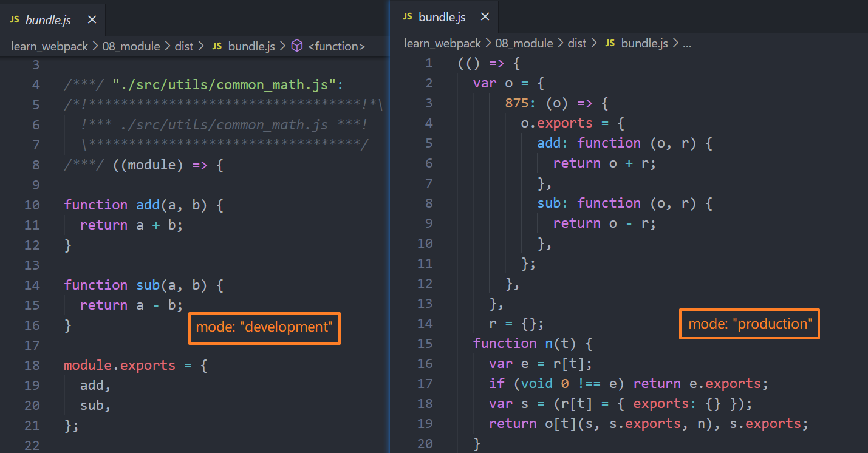The image size is (868, 453).
Task: Click the ellipsis breadcrumb in right editor
Action: pos(688,43)
